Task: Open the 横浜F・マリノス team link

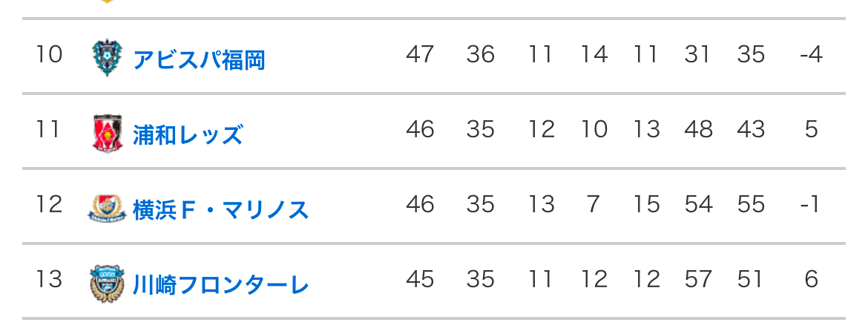Action: pyautogui.click(x=221, y=210)
